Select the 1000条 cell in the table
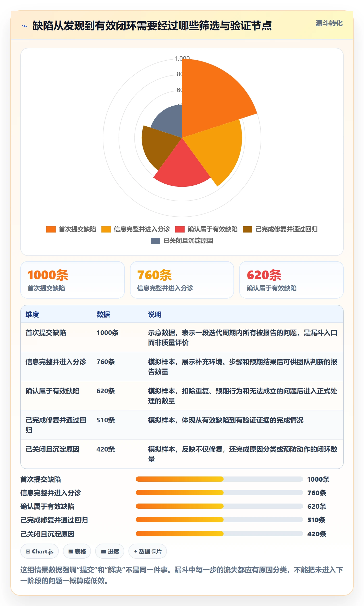Viewport: 364px width, 606px height. click(108, 333)
